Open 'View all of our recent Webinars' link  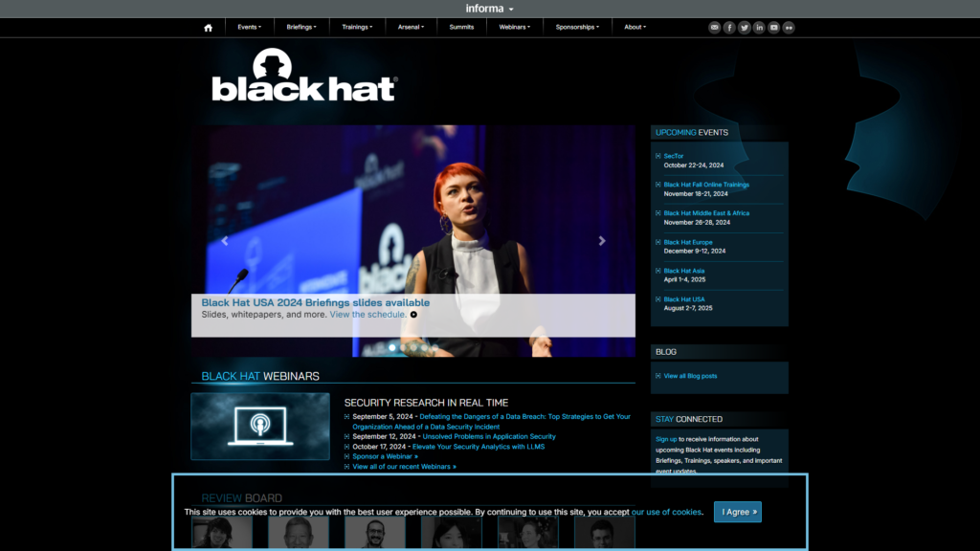[x=405, y=467]
